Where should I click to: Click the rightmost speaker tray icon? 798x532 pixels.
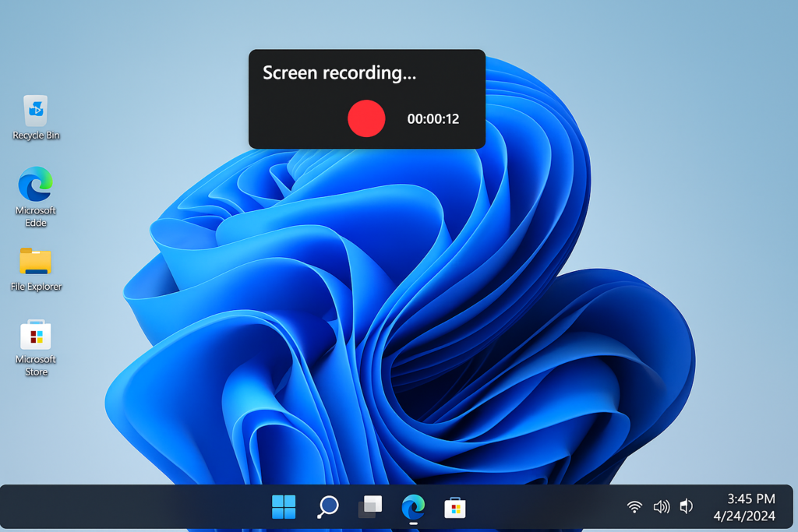[687, 506]
